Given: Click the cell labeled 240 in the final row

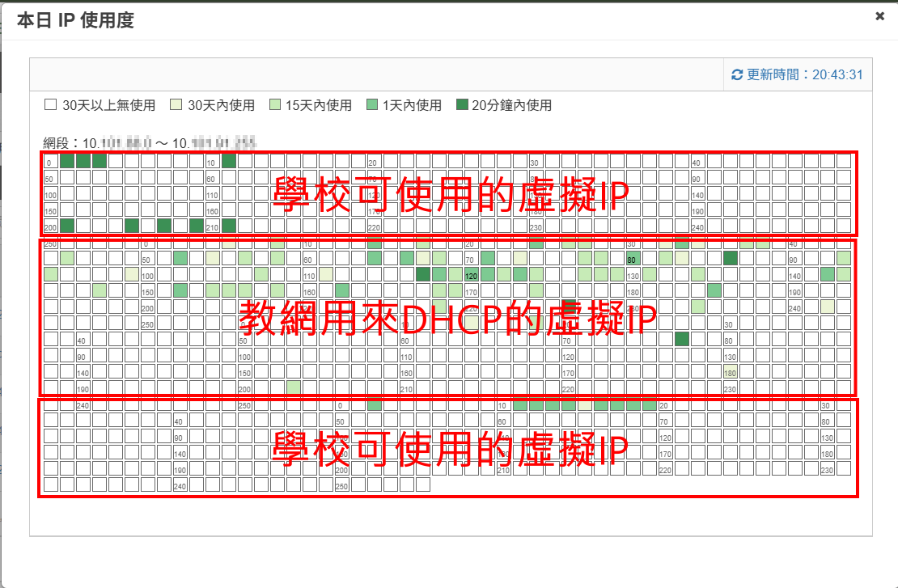Looking at the screenshot, I should pyautogui.click(x=180, y=484).
